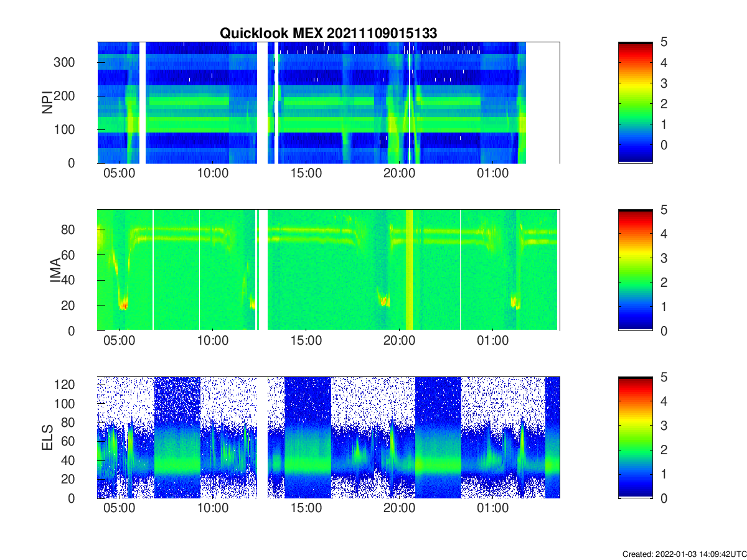Click 10:00 under the IMA panel
The width and height of the screenshot is (747, 560).
pyautogui.click(x=212, y=341)
